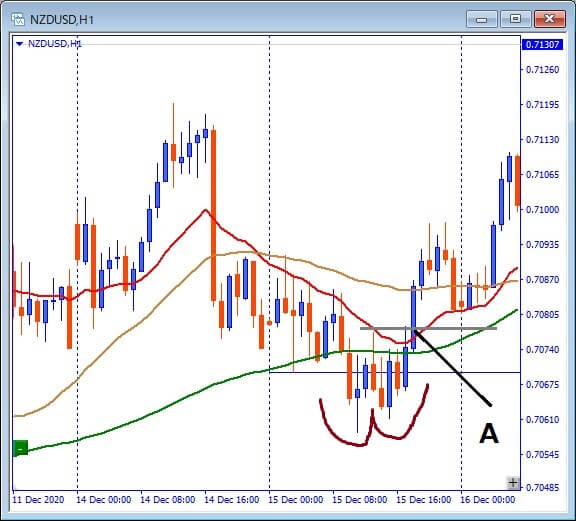Expand the NZDUSD,H1 chart dropdown arrow
The height and width of the screenshot is (521, 576).
19,44
